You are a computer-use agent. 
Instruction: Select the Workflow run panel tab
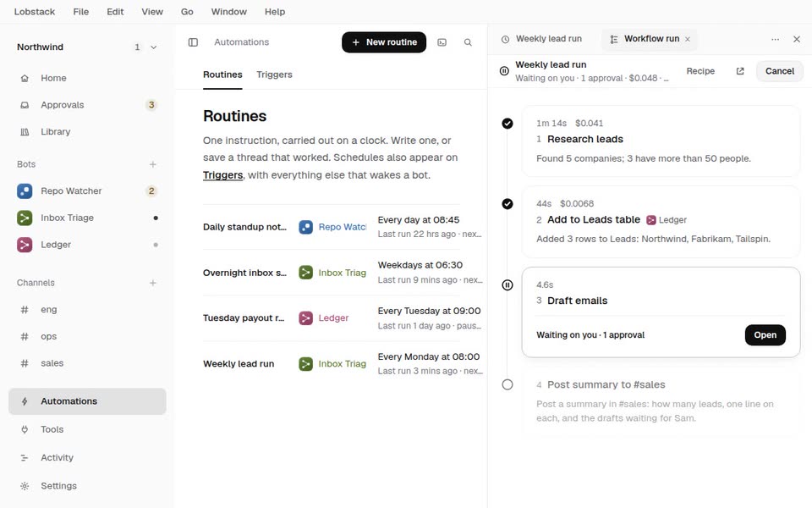coord(650,39)
